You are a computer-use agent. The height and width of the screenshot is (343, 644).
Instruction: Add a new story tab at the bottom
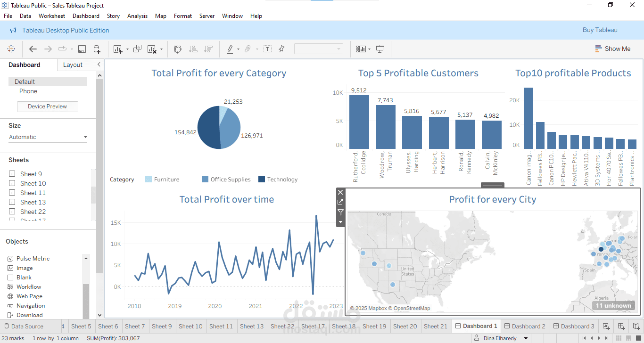pos(636,326)
